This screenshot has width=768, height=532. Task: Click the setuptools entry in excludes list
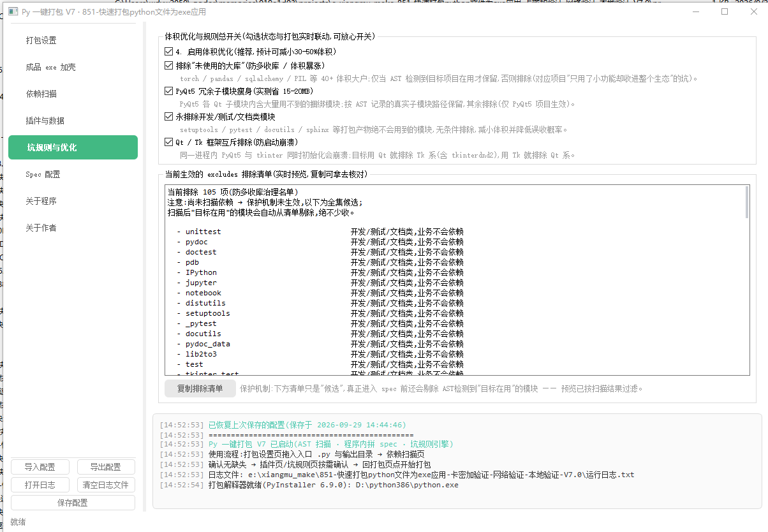coord(320,313)
